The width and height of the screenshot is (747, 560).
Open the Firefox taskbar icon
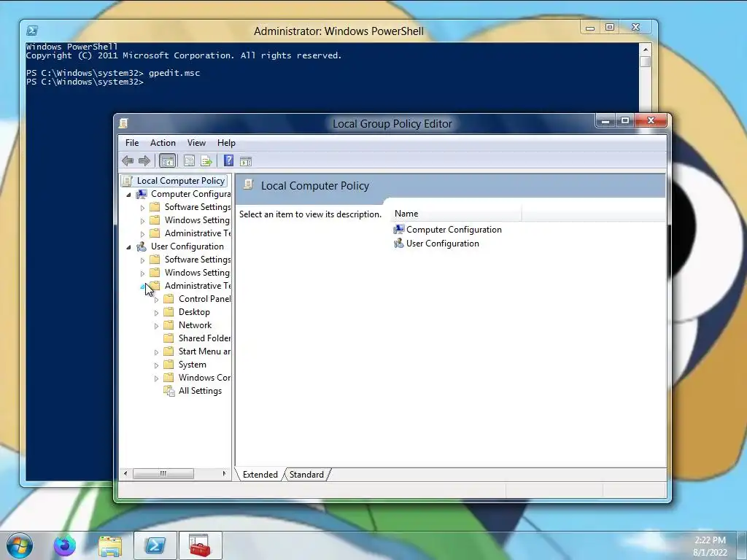(65, 545)
